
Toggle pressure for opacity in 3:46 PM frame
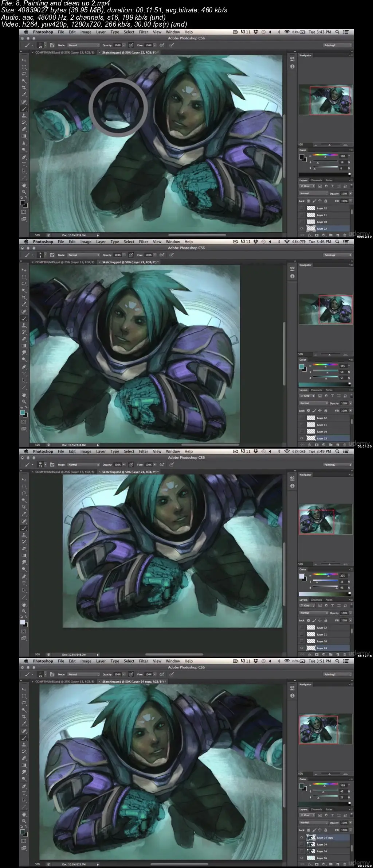point(131,255)
